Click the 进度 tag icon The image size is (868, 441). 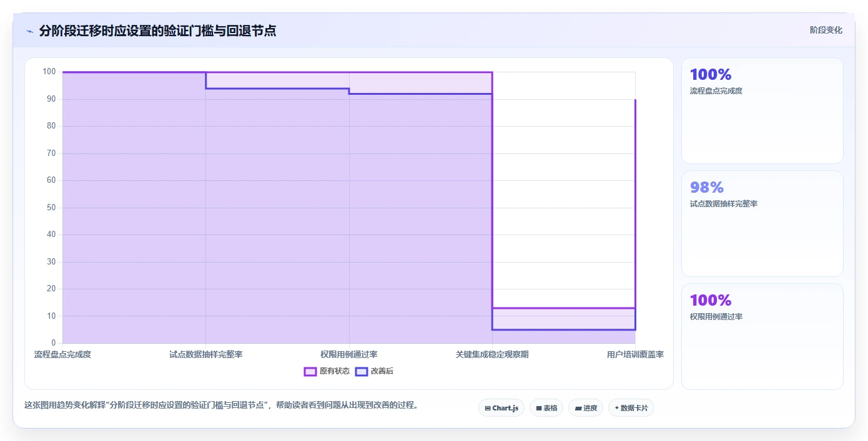[x=578, y=409]
